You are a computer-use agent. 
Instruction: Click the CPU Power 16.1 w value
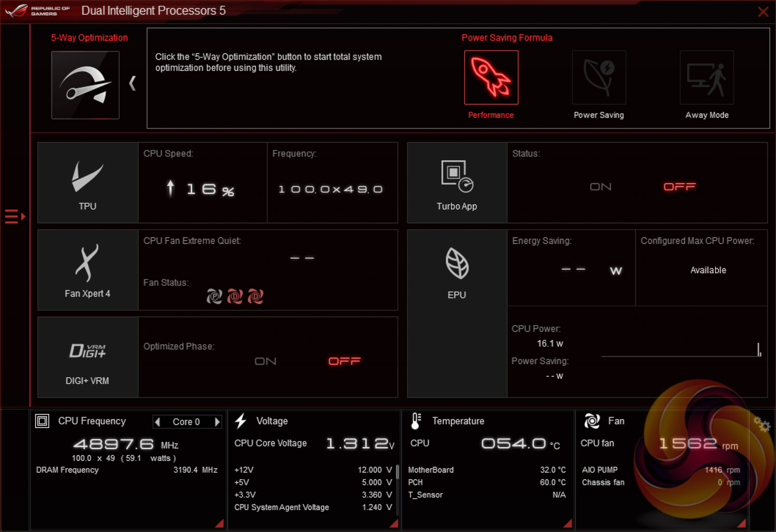click(550, 343)
